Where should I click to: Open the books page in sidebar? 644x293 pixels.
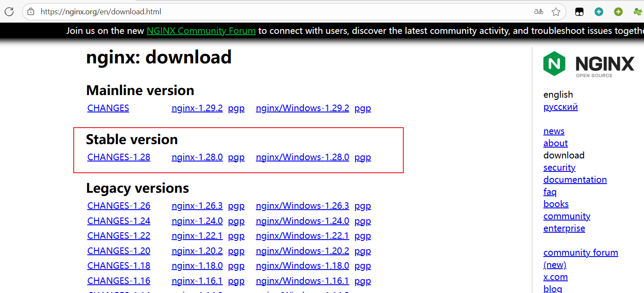point(556,204)
